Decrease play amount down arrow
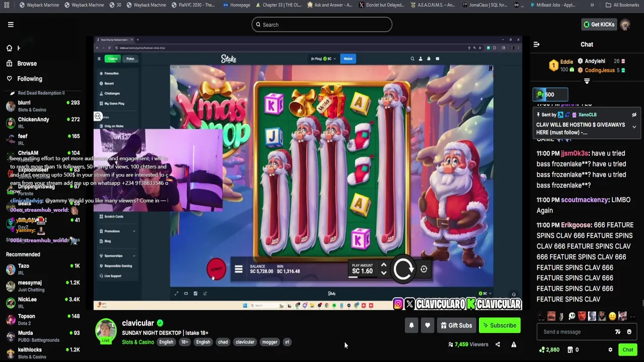This screenshot has width=644, height=362. tap(383, 273)
